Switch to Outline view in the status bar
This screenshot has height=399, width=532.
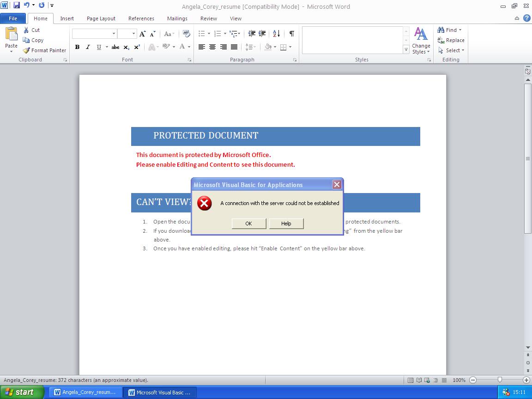[x=435, y=380]
